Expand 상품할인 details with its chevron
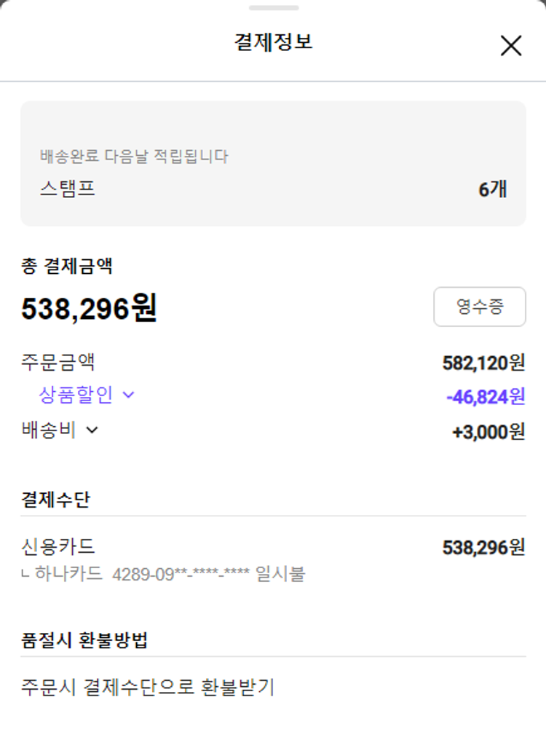 129,395
